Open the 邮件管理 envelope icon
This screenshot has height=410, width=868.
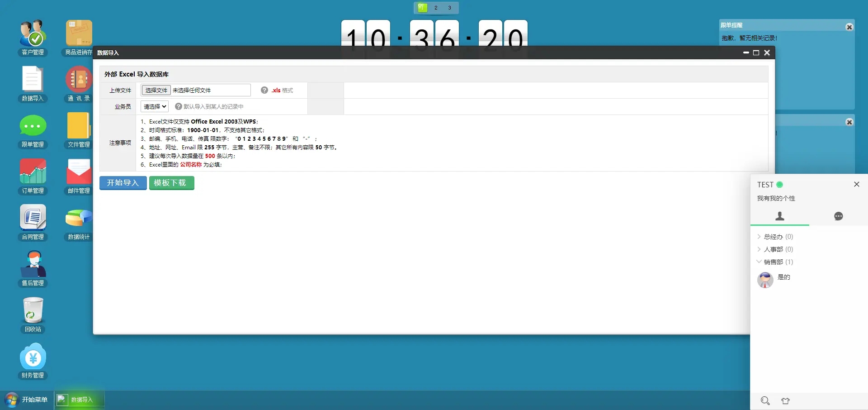click(79, 172)
